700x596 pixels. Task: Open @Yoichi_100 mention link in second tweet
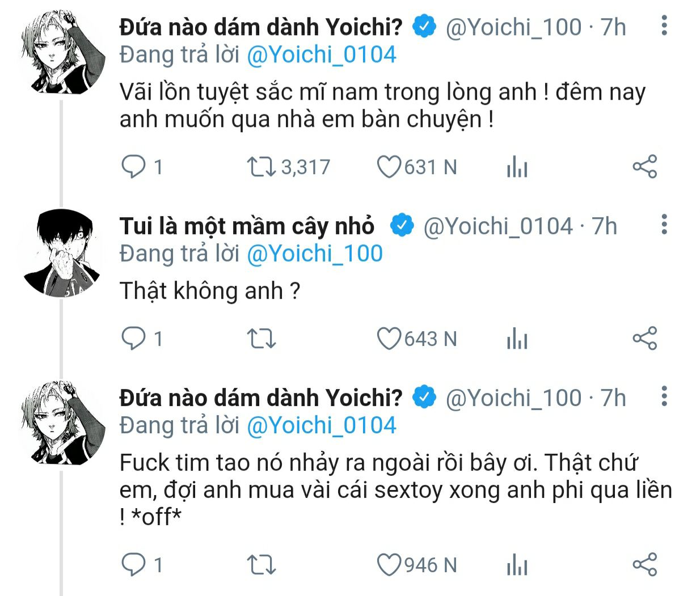(315, 253)
